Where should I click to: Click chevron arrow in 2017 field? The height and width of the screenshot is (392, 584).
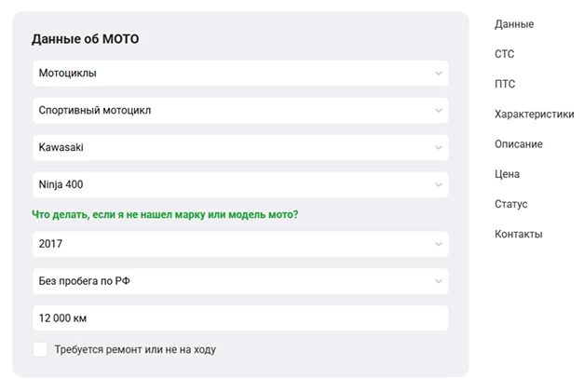438,244
